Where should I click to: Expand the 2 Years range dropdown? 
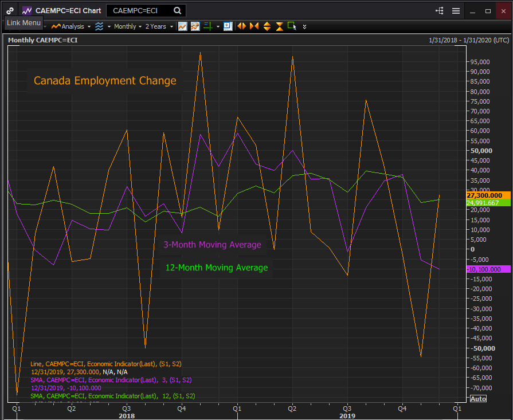159,26
